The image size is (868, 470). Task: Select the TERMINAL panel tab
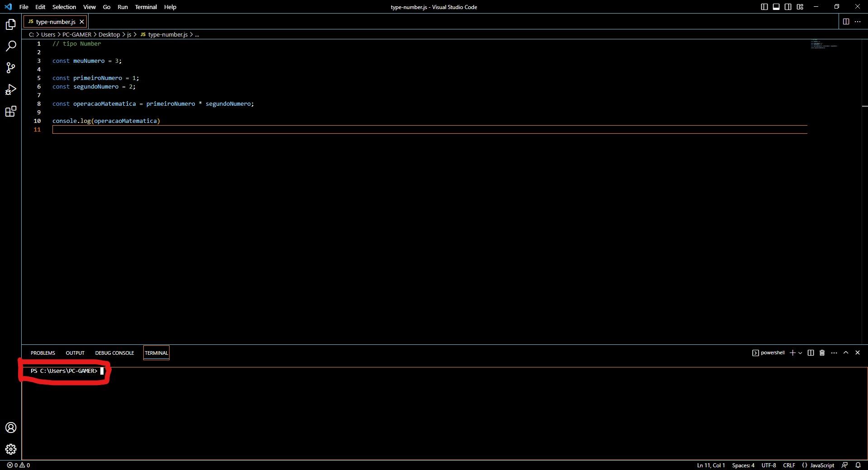(156, 353)
